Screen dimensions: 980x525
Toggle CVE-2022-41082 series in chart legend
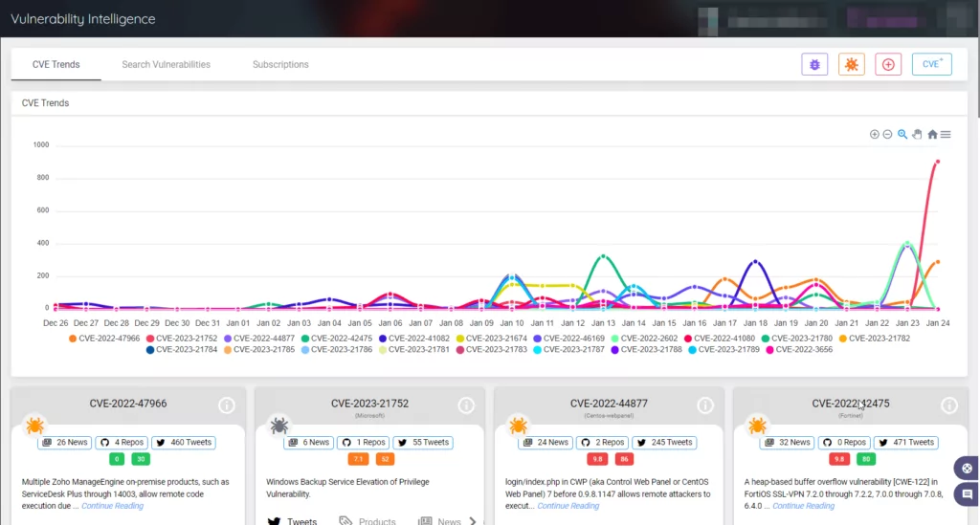pyautogui.click(x=414, y=339)
